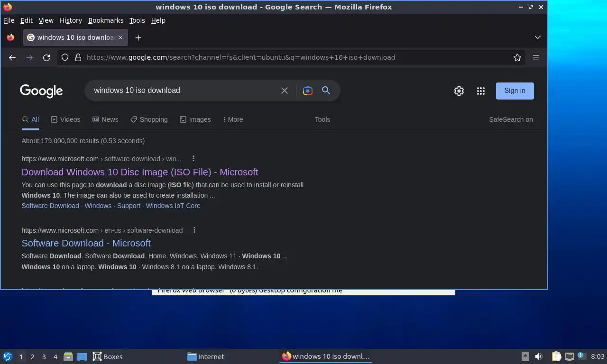Open Software Download - Microsoft result
The width and height of the screenshot is (607, 364).
pyautogui.click(x=86, y=243)
